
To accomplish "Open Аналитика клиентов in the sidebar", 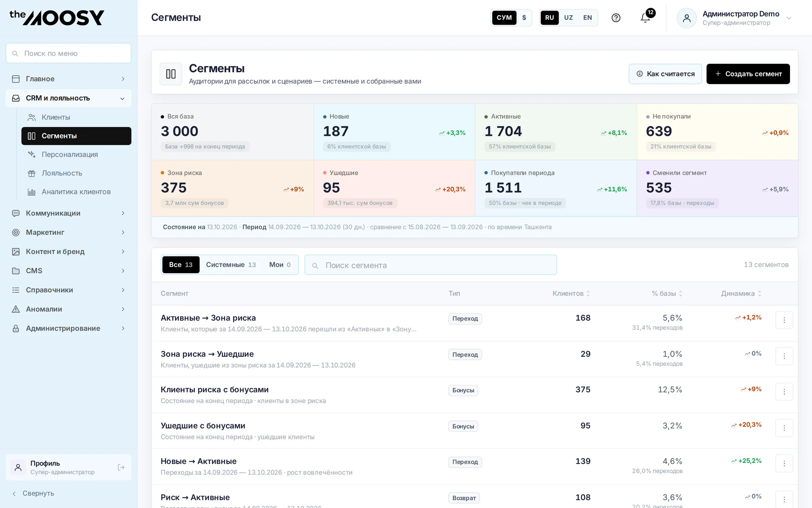I will click(76, 192).
